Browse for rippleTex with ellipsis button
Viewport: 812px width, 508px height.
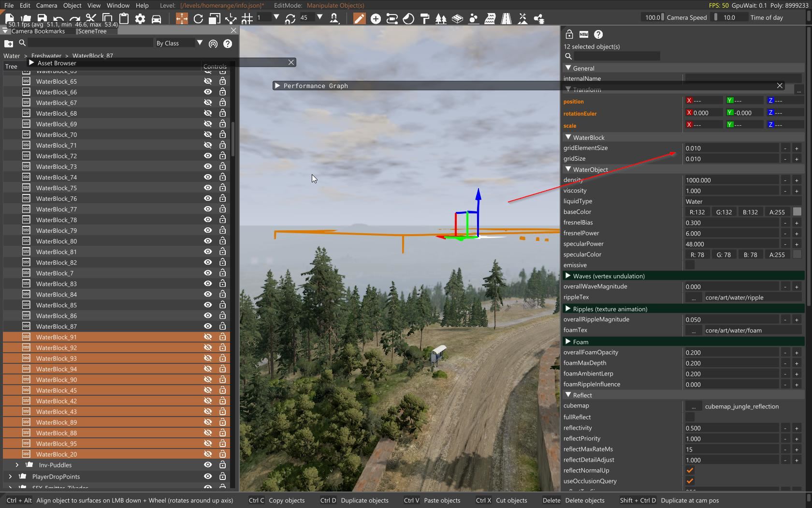click(694, 298)
